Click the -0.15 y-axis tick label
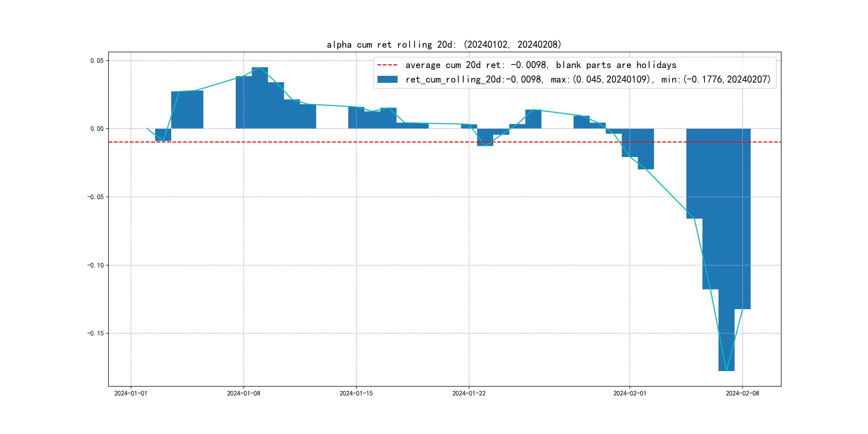Screen dimensions: 868x434 pos(95,333)
